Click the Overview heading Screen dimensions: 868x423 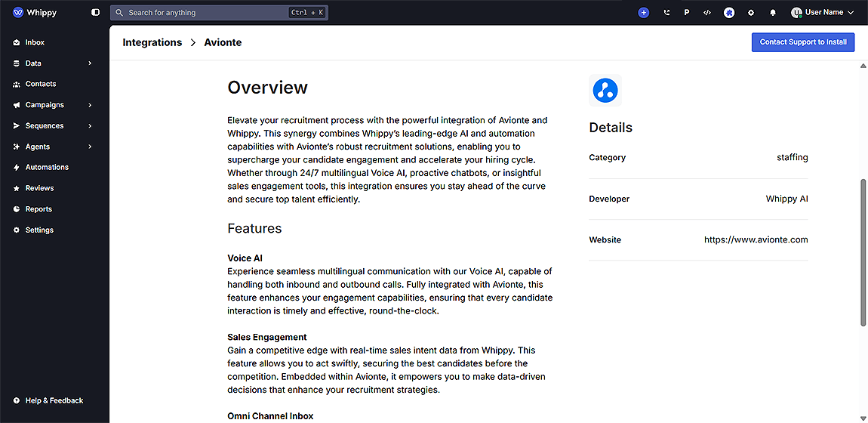coord(267,88)
